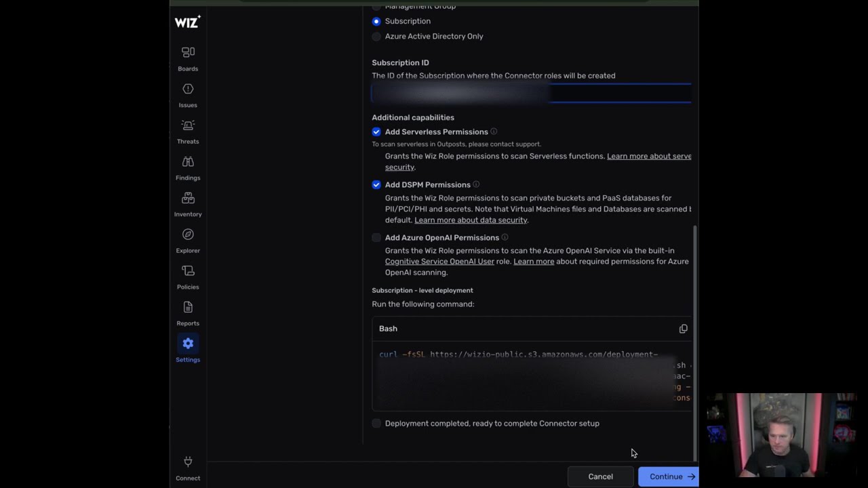Show info tooltip for Serverless Permissions

[494, 131]
